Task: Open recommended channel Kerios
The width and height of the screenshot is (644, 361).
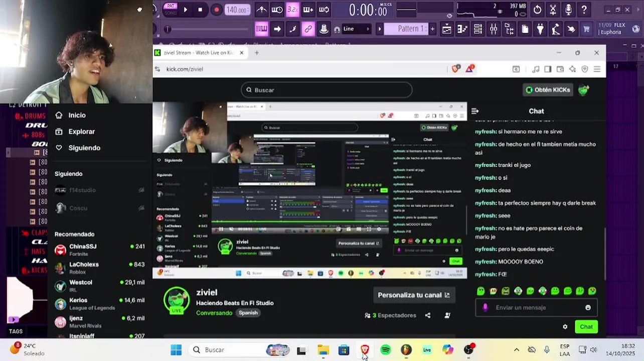Action: tap(99, 304)
